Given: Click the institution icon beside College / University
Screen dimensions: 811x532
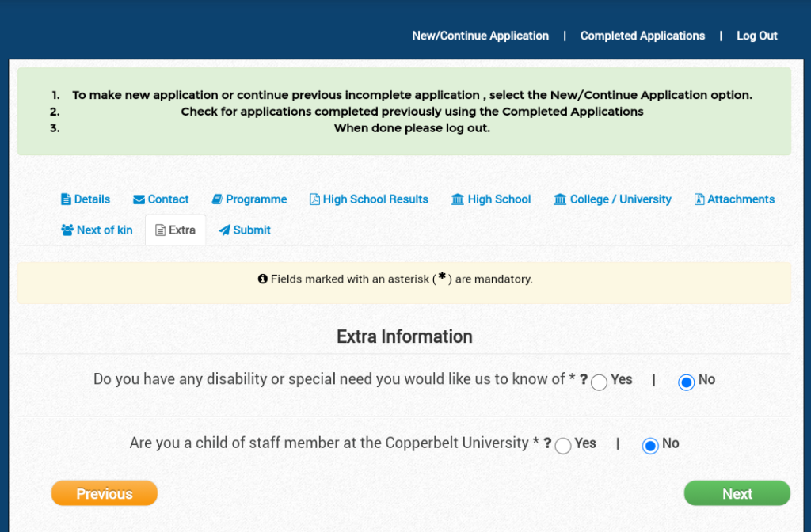Looking at the screenshot, I should coord(560,199).
